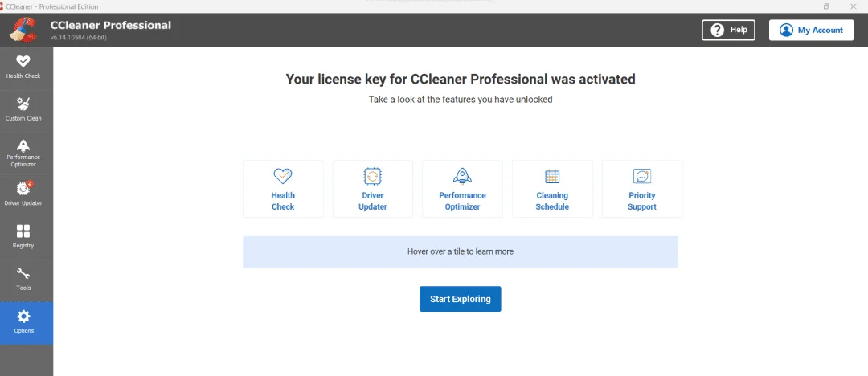This screenshot has height=376, width=868.
Task: Open the My Account button
Action: coord(811,30)
